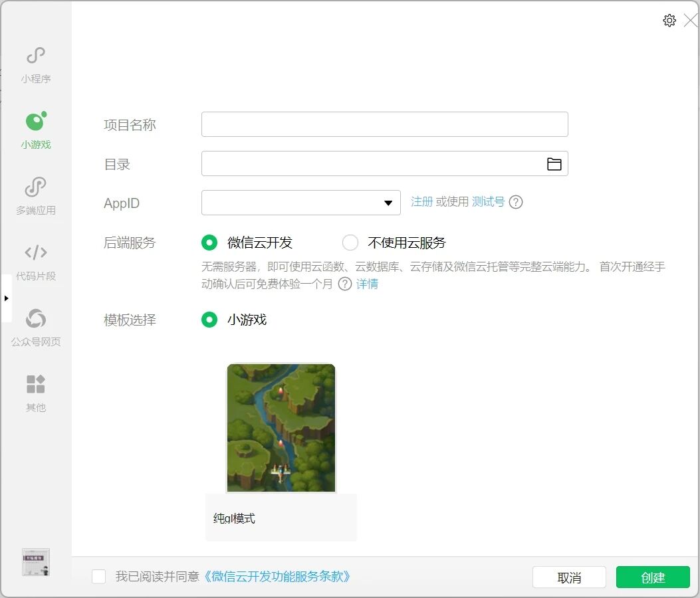Image resolution: width=700 pixels, height=598 pixels.
Task: Click the 取消 button
Action: click(x=569, y=577)
